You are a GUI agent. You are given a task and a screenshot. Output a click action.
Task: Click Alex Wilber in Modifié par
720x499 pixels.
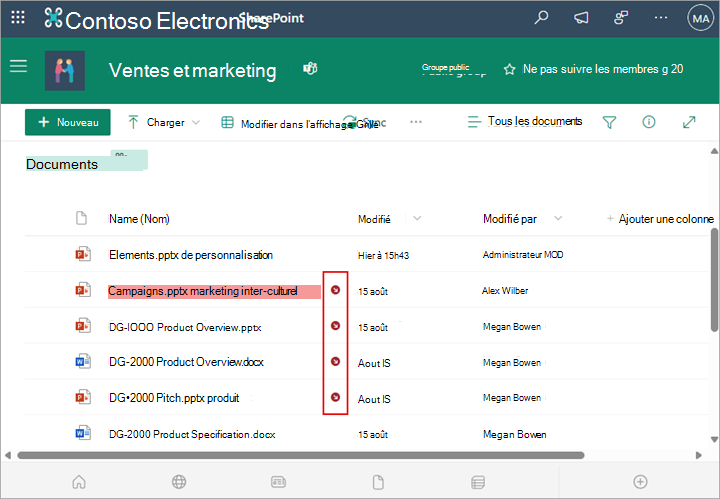505,291
